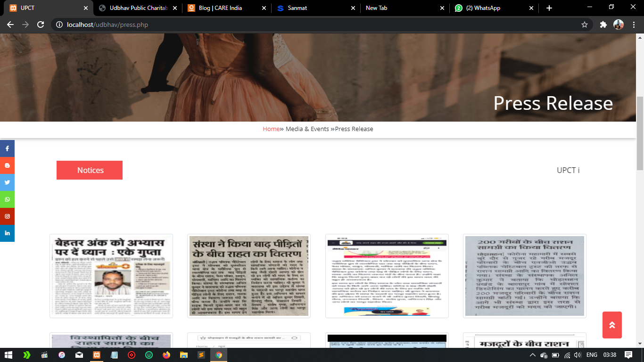Check battery status icon in tray
This screenshot has height=362, width=644.
point(555,355)
